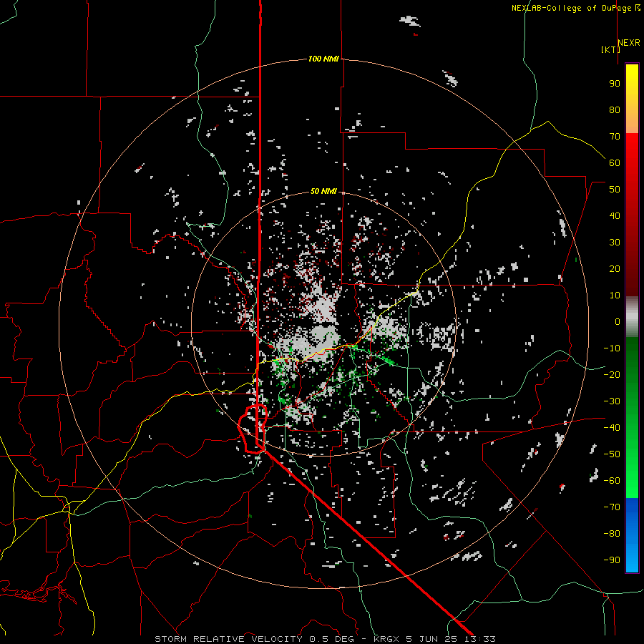644x644 pixels.
Task: Pick the light blue bottom segment of color bar
Action: 632,560
